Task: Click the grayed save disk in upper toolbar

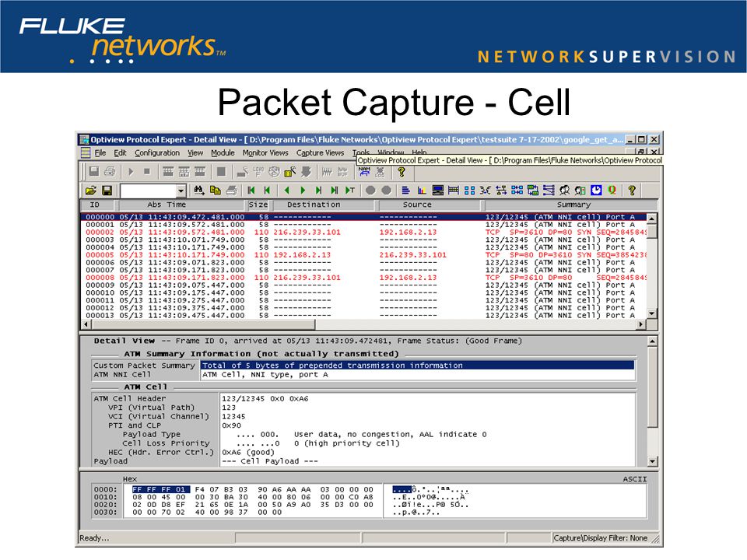Action: click(94, 171)
